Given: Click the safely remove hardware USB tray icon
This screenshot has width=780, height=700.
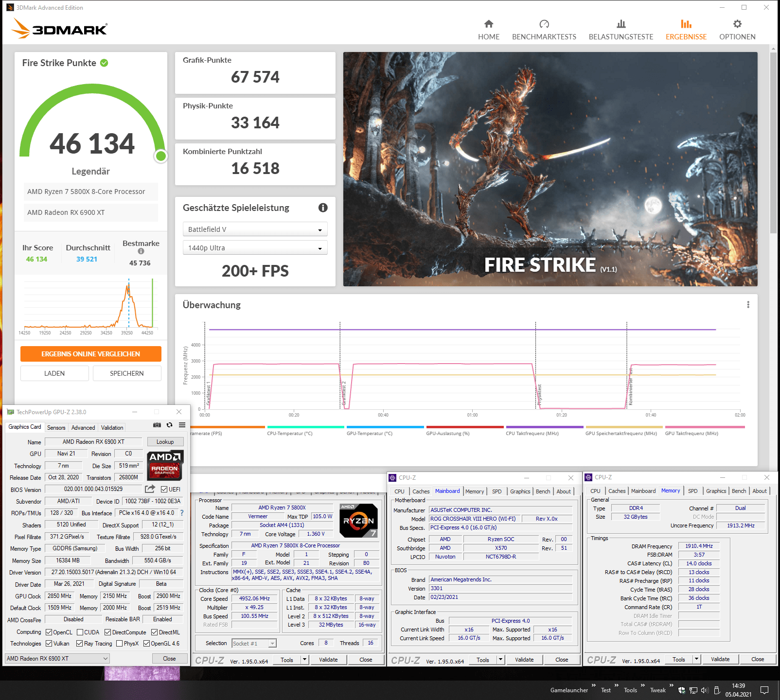Looking at the screenshot, I should click(x=717, y=690).
